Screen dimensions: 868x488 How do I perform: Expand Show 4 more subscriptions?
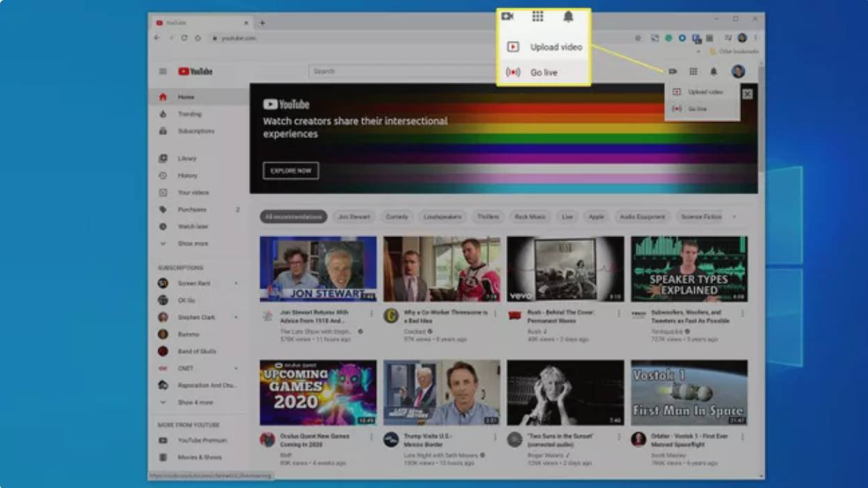coord(195,402)
